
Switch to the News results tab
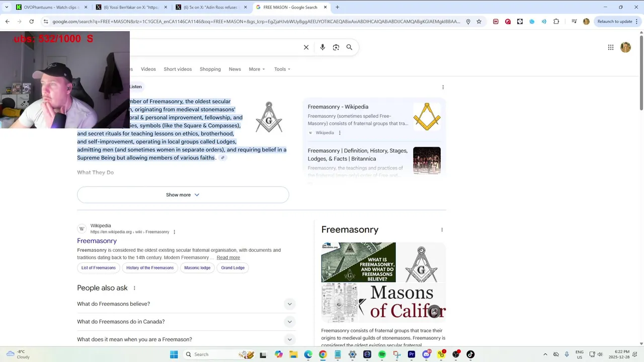[235, 69]
